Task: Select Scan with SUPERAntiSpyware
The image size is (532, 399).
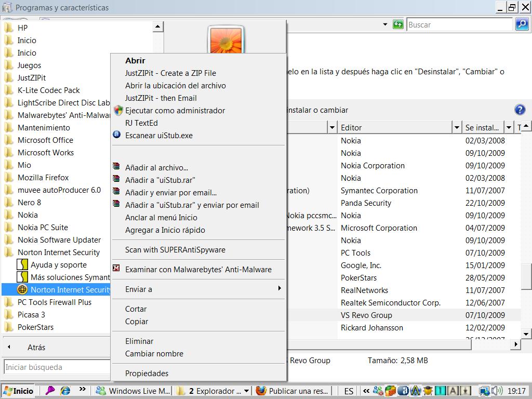Action: 175,249
